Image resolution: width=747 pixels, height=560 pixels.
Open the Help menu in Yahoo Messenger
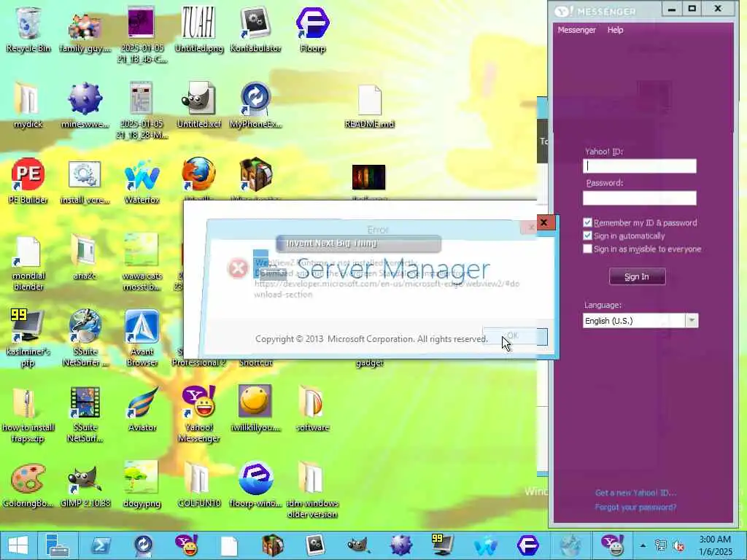click(615, 29)
